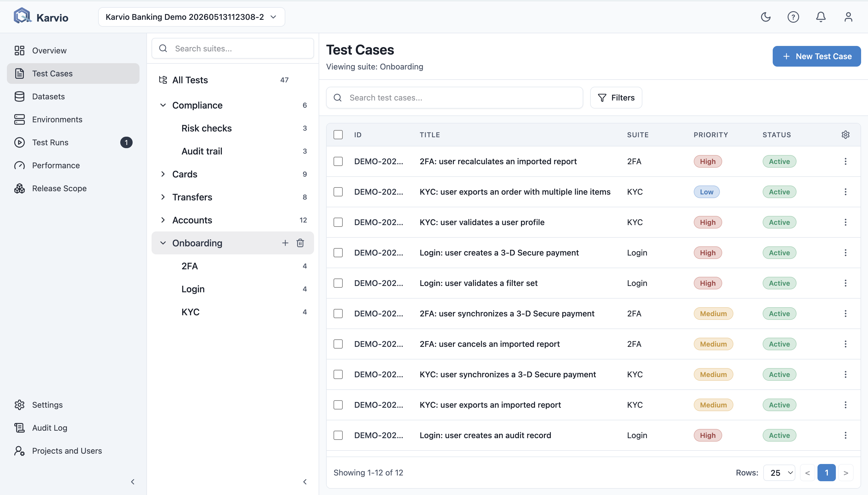Open notifications bell

[x=821, y=17]
